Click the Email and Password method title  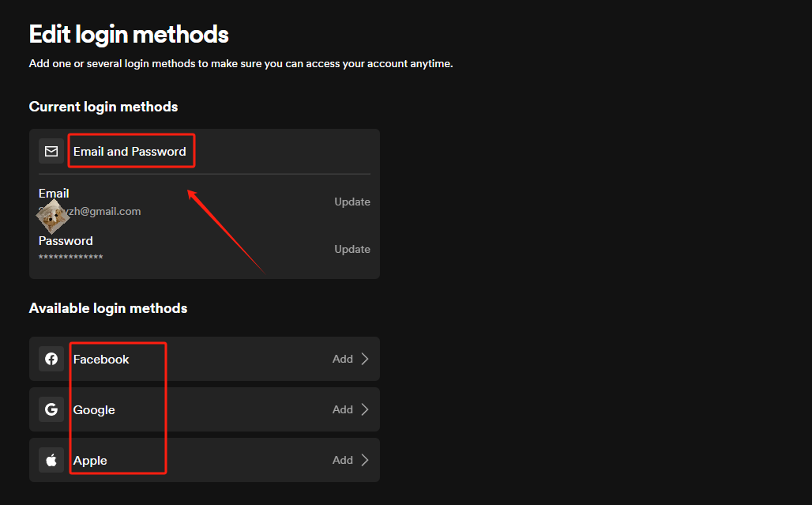[130, 151]
